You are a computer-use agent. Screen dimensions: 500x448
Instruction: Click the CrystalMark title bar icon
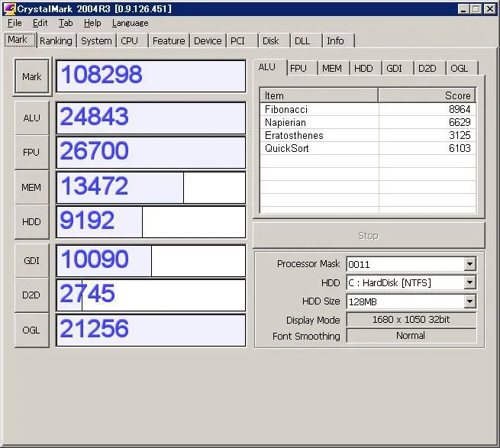[x=11, y=8]
